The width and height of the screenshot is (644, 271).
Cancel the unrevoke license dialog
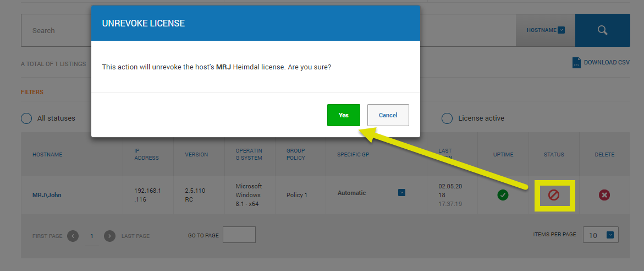point(388,115)
